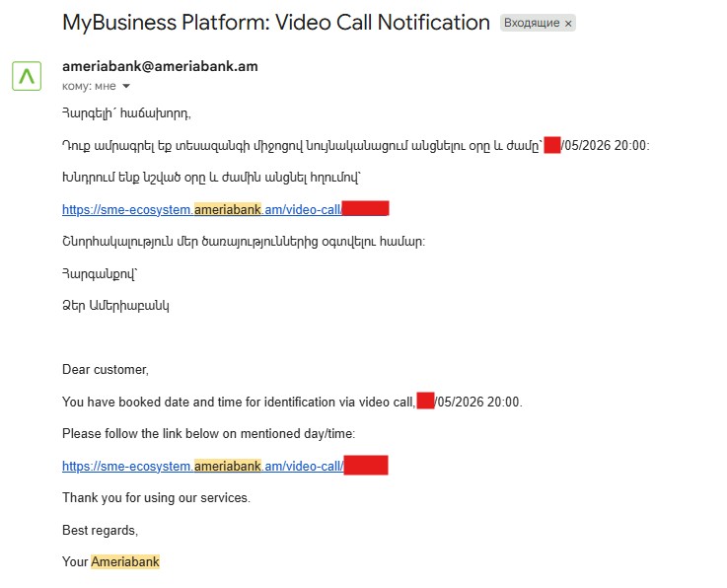The image size is (727, 588).
Task: Open the first sme-ecosystem video-call link
Action: (x=225, y=209)
